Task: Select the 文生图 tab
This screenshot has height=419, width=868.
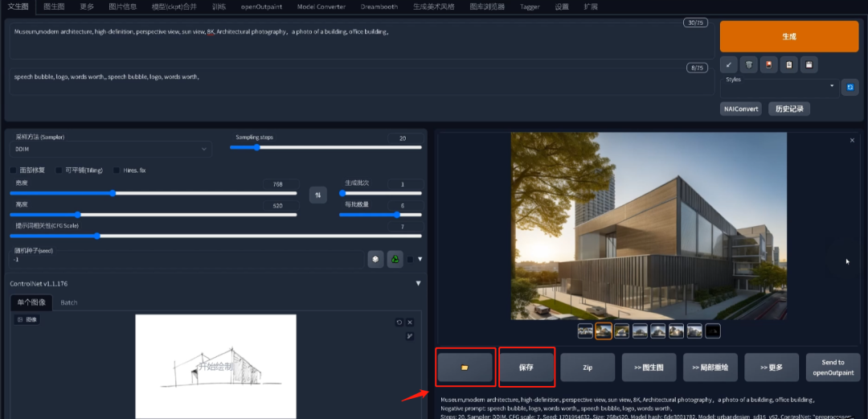Action: coord(18,6)
